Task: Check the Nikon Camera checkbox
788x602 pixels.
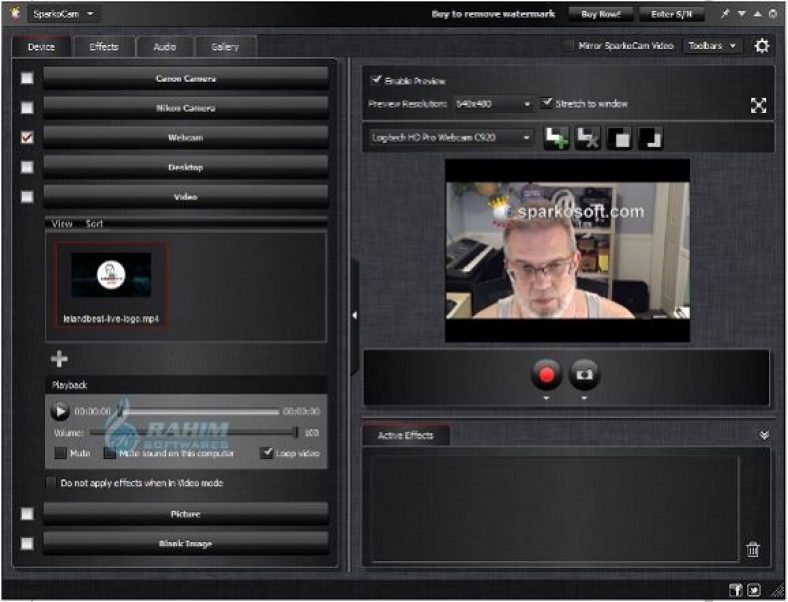Action: (27, 108)
